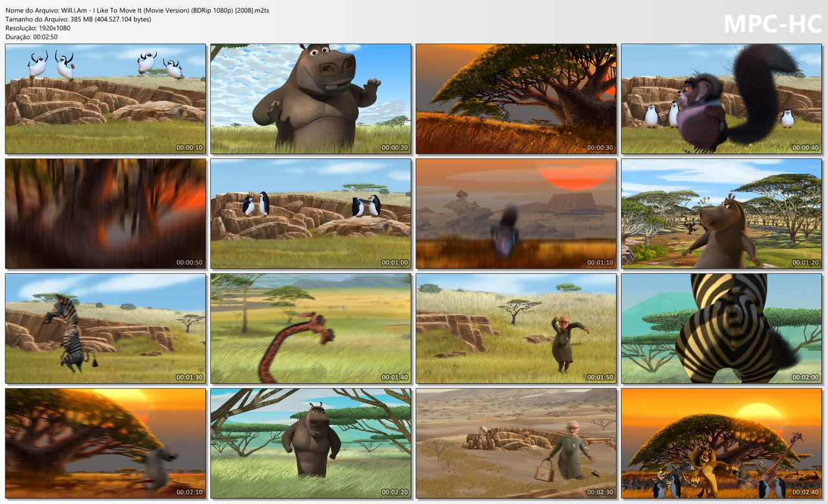This screenshot has width=828, height=504.
Task: Select the penguins dancing thumbnail at 00:00:10
Action: click(x=105, y=98)
